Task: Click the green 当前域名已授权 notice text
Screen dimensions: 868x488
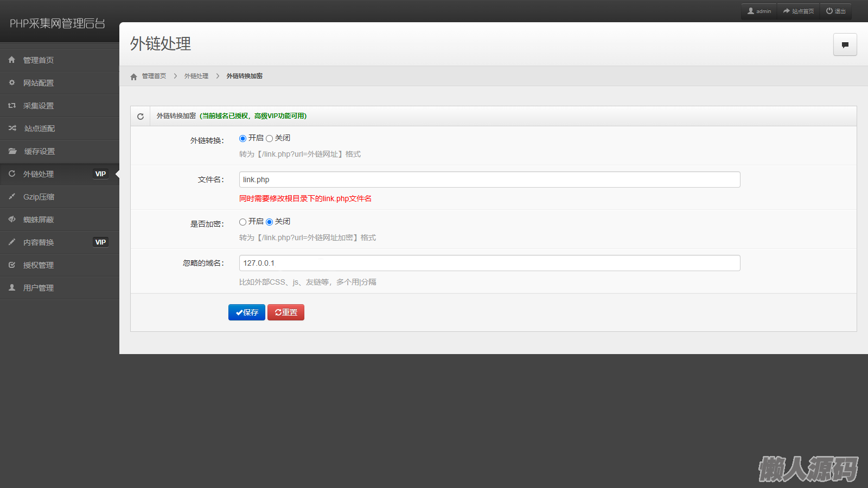Action: (x=253, y=116)
